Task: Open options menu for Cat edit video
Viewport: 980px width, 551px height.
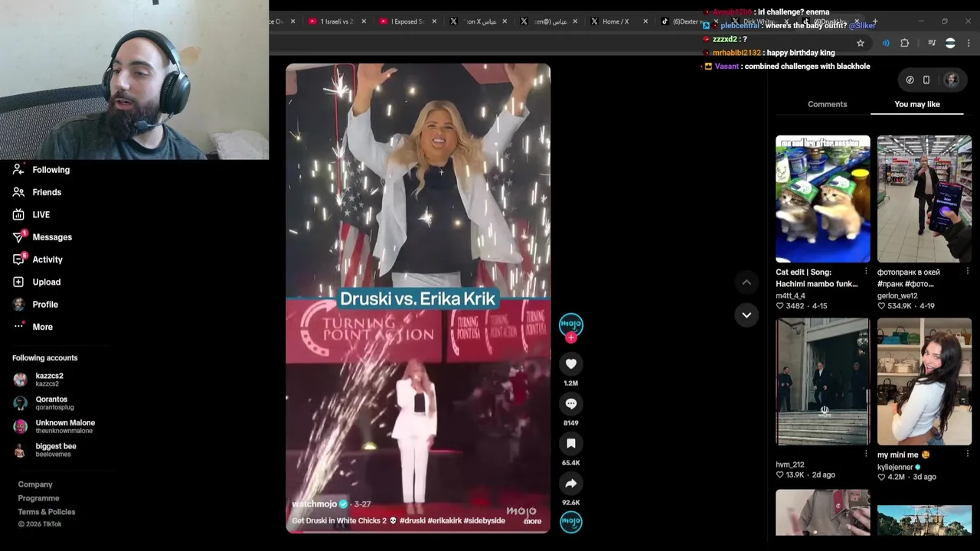Action: pyautogui.click(x=866, y=272)
